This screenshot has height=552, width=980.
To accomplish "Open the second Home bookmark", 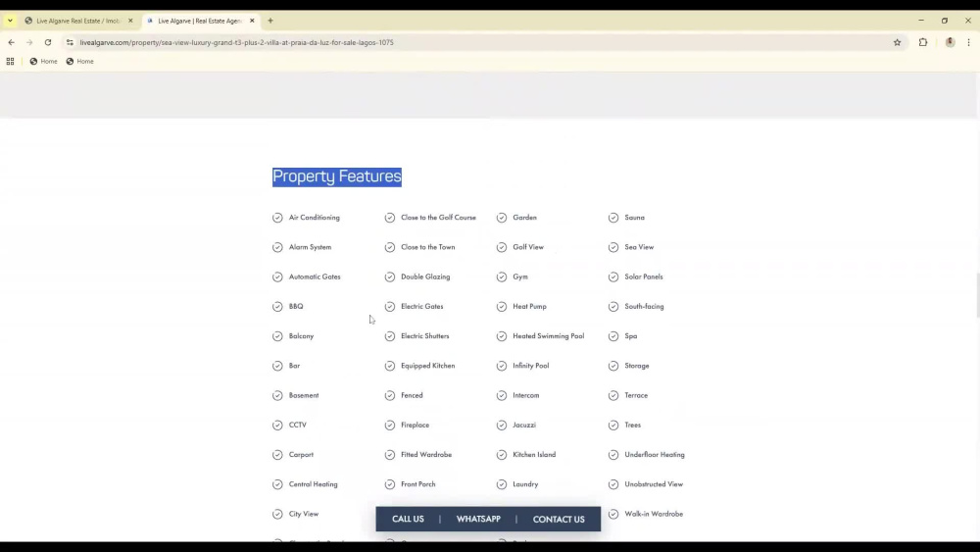I will click(80, 61).
